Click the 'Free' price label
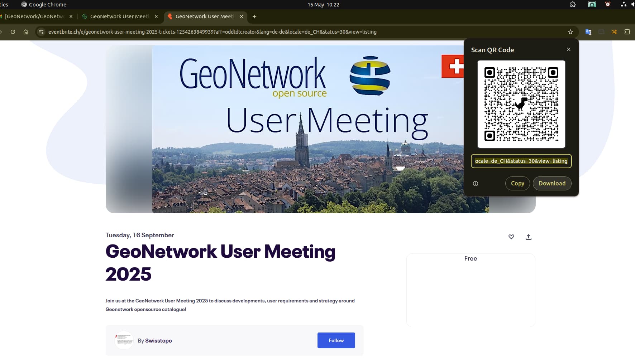This screenshot has width=635, height=364. pos(471,258)
